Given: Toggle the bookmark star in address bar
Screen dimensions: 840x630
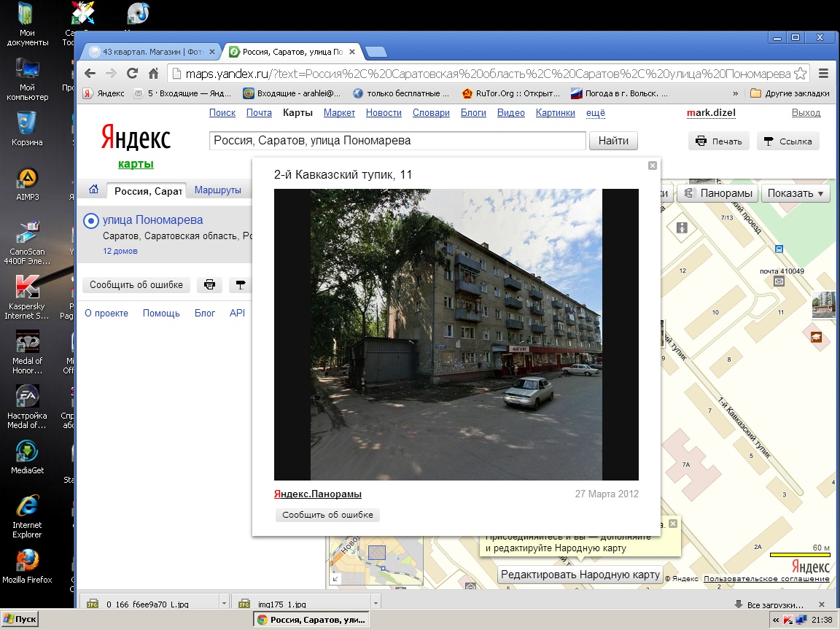Looking at the screenshot, I should [x=801, y=74].
